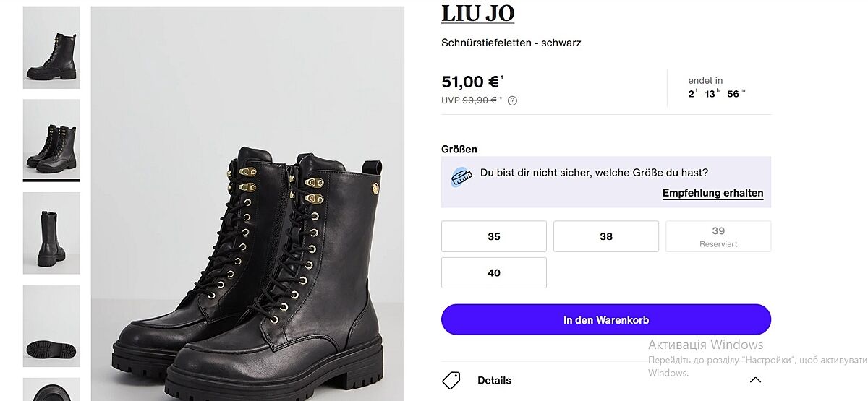Select size 40

[x=494, y=272]
